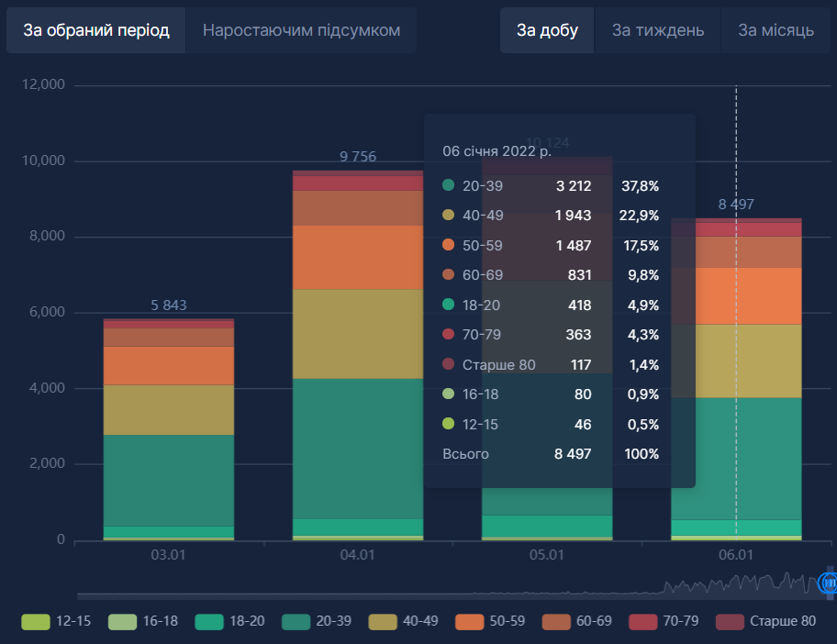837x644 pixels.
Task: Open the "За місяць" tab
Action: [776, 30]
